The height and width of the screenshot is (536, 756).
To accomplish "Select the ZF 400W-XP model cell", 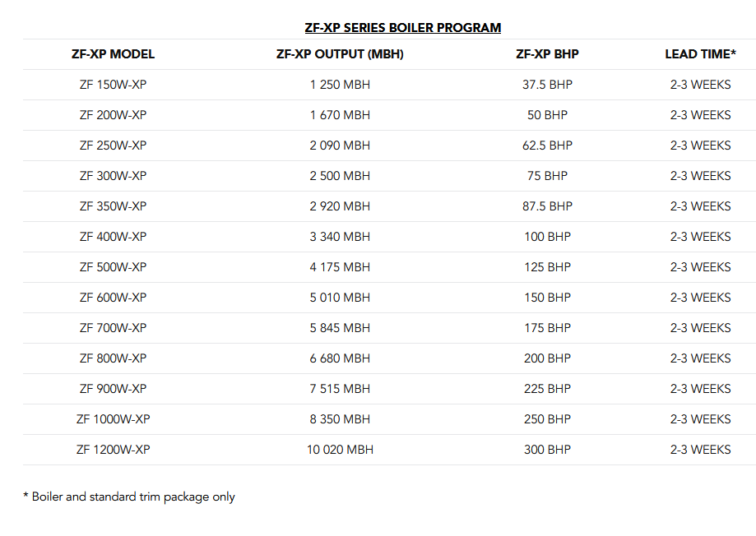I will [x=113, y=237].
